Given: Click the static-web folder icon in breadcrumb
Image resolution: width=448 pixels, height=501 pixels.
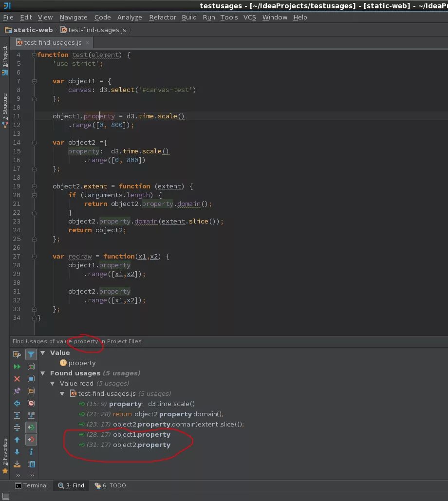Looking at the screenshot, I should pyautogui.click(x=8, y=30).
